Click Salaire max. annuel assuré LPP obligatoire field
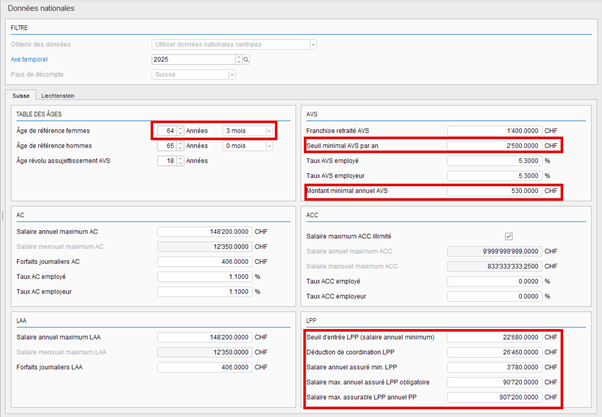The width and height of the screenshot is (602, 417). click(494, 382)
